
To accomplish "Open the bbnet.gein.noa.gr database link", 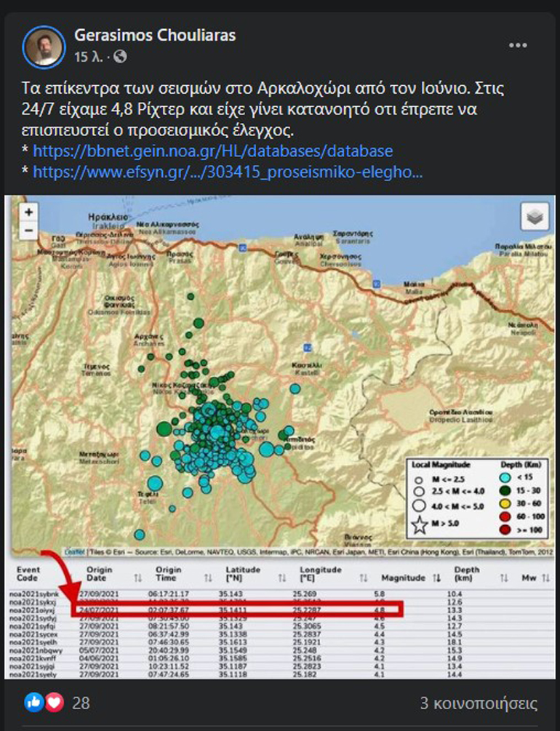I will coord(213,151).
